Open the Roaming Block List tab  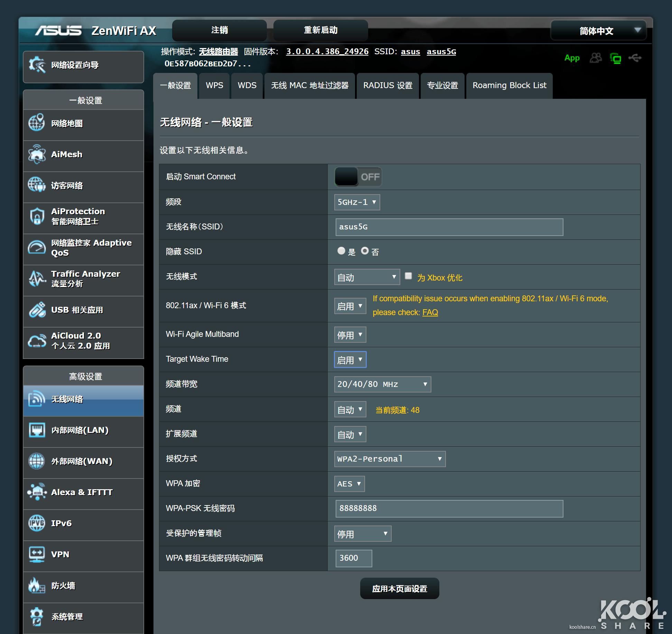pyautogui.click(x=509, y=85)
